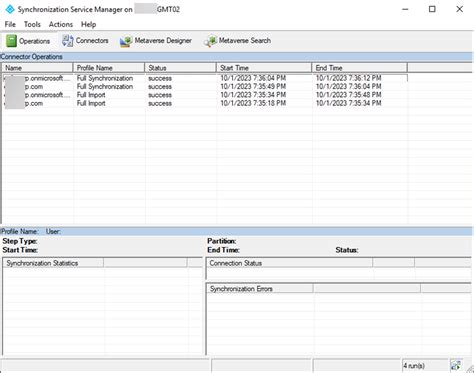The image size is (474, 373).
Task: Click the Synchronization Service Manager title icon
Action: click(x=10, y=9)
